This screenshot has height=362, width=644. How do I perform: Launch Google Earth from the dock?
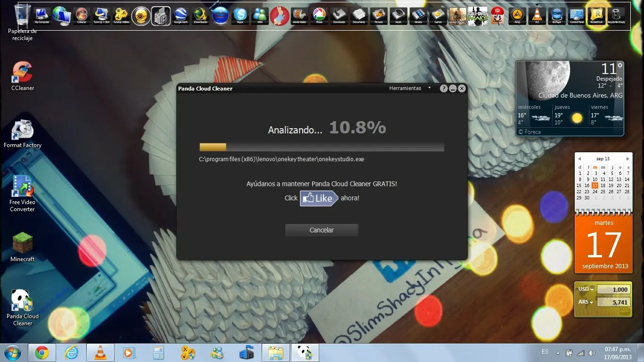point(181,16)
